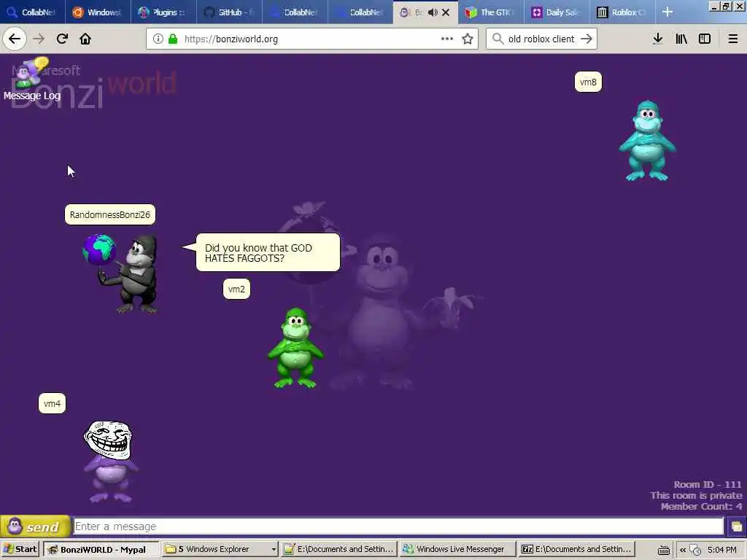The width and height of the screenshot is (747, 560).
Task: Click the RandomnessBonzi26 name tag
Action: pyautogui.click(x=110, y=215)
